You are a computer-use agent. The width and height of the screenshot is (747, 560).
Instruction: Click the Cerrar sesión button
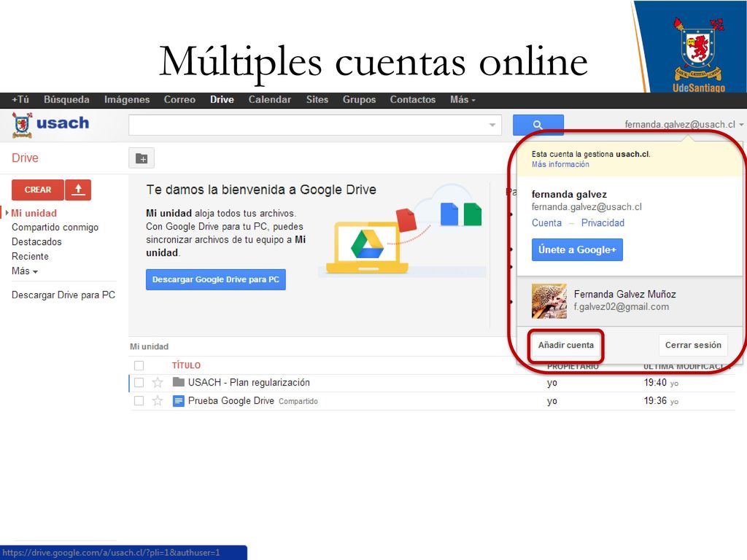[693, 345]
